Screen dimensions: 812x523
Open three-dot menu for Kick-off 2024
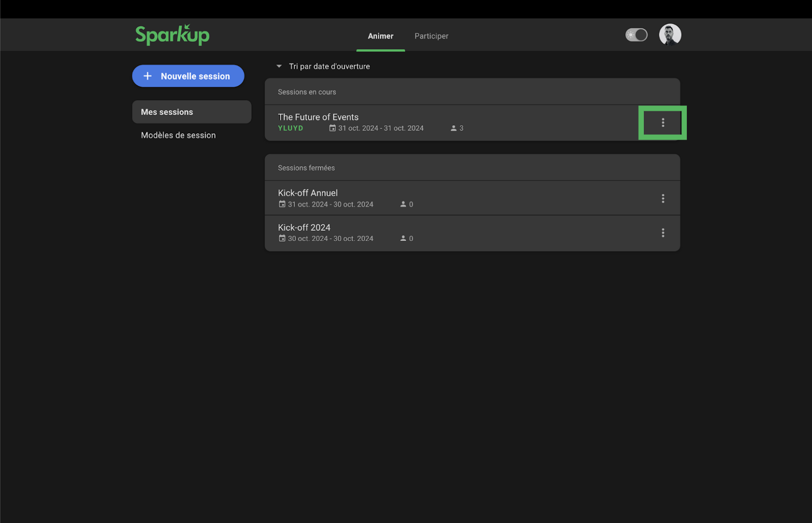(662, 233)
